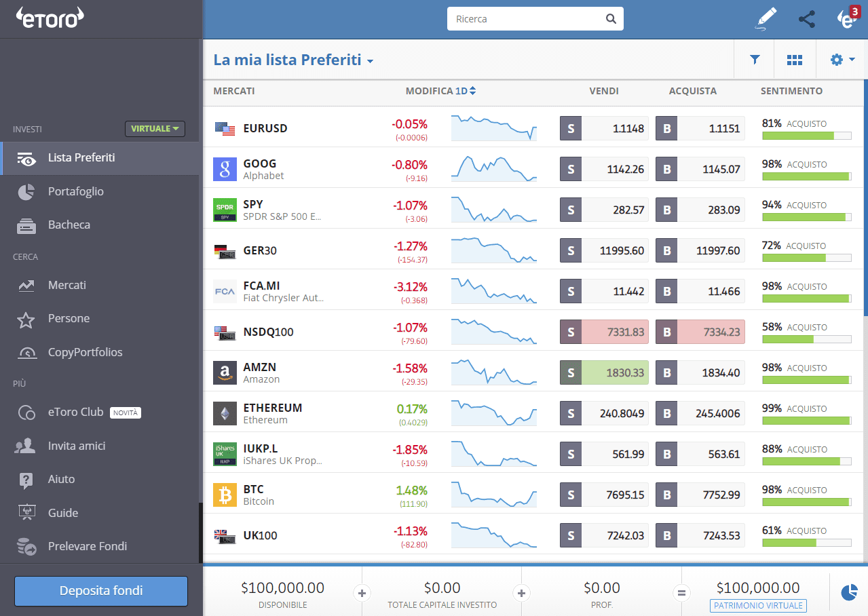
Task: Click the UK100 flag icon
Action: (x=225, y=536)
